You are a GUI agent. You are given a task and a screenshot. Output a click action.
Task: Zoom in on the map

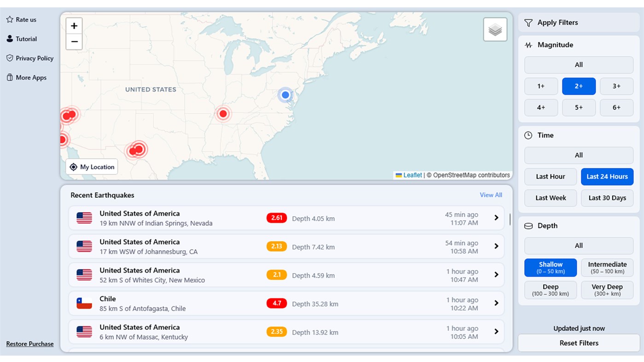[74, 26]
